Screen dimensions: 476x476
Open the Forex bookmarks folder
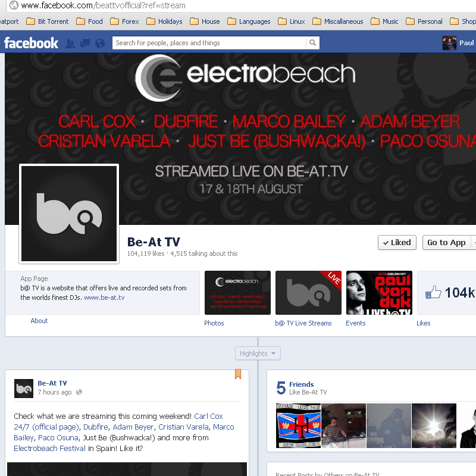(124, 21)
